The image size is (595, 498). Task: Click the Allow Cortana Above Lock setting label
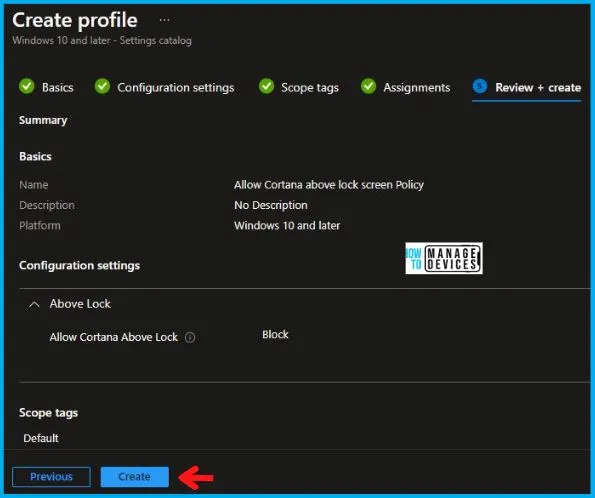point(113,337)
